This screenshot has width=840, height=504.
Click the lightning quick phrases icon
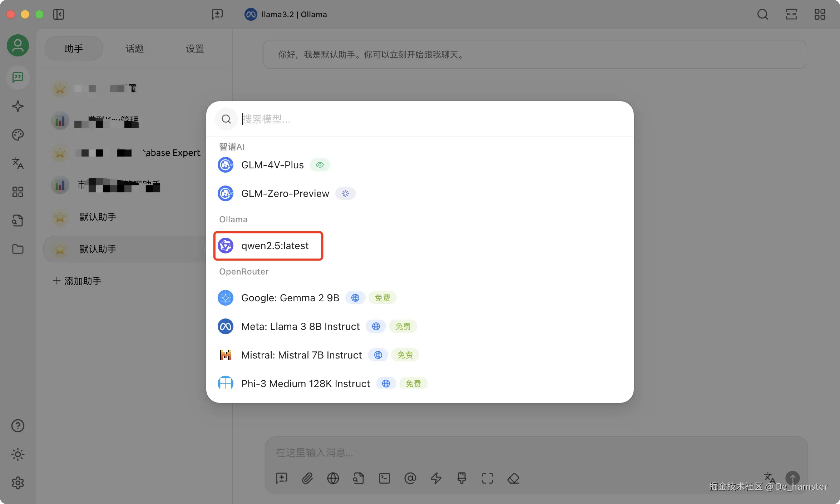436,478
